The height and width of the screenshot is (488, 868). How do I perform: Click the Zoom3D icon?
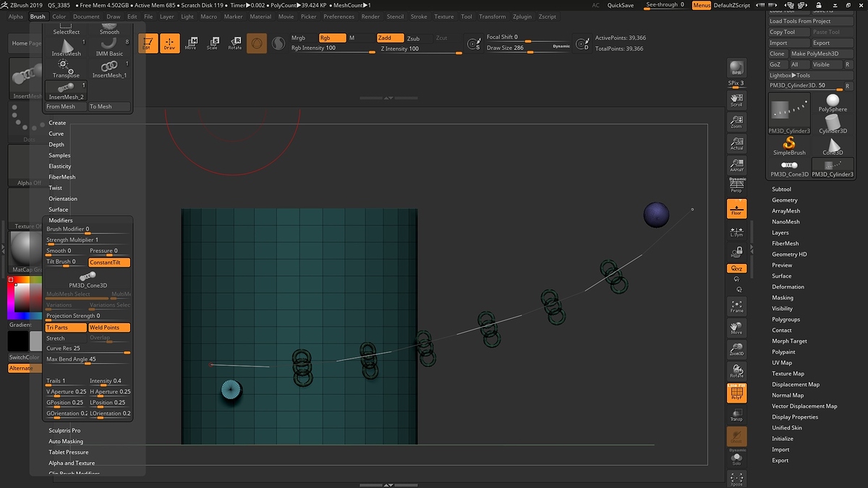click(x=736, y=350)
